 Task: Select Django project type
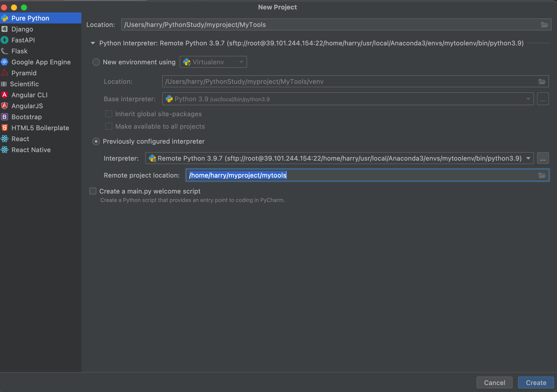coord(41,29)
